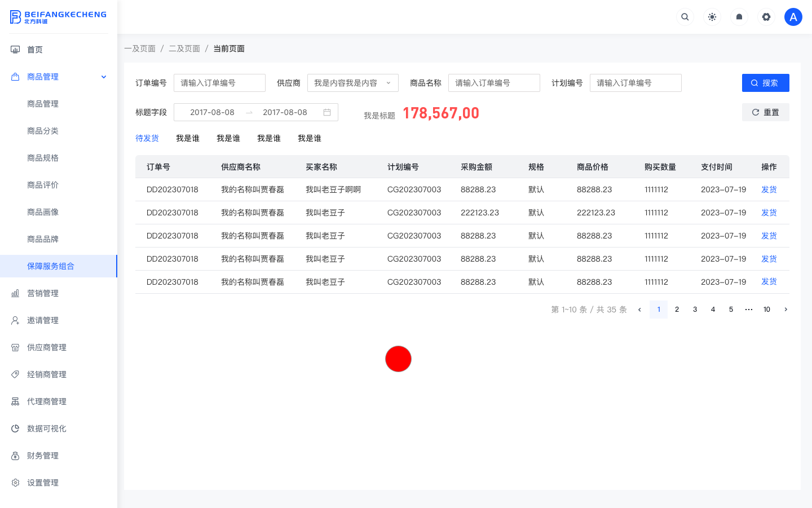Select page 3 in pagination

pos(695,310)
